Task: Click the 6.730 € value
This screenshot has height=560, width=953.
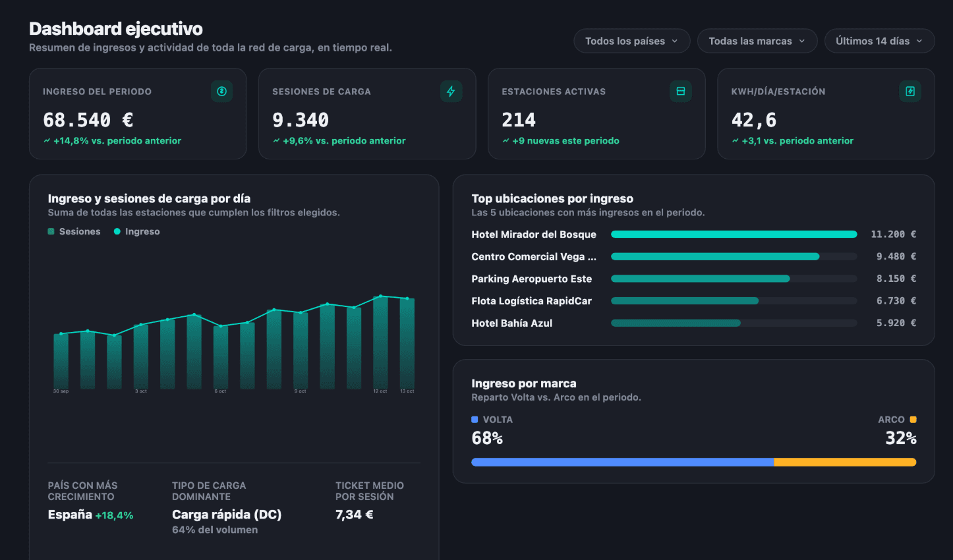Action: tap(896, 301)
